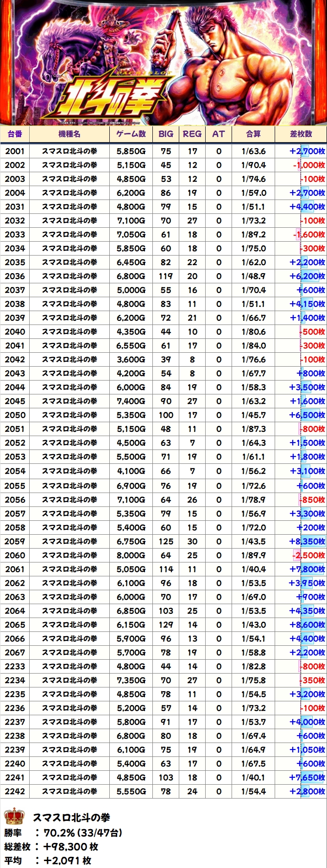This screenshot has width=327, height=868.
Task: Select machine number 2001 cell
Action: coord(15,151)
